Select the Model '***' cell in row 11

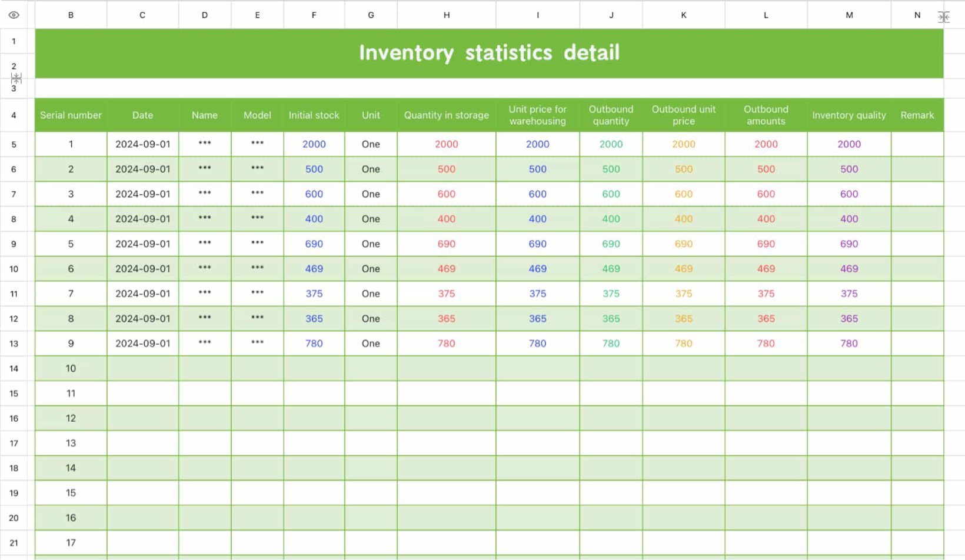point(257,294)
